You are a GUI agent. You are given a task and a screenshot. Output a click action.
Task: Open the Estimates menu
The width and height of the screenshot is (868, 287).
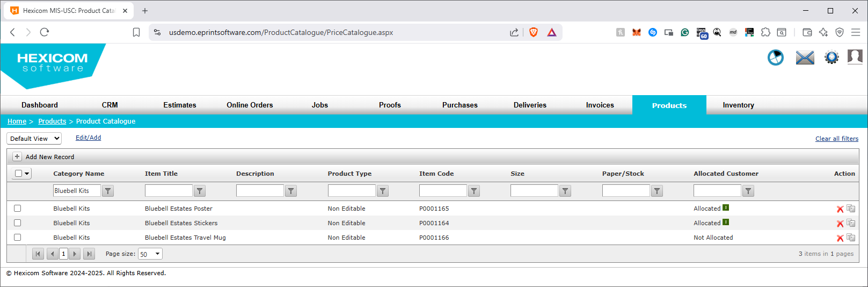click(180, 105)
